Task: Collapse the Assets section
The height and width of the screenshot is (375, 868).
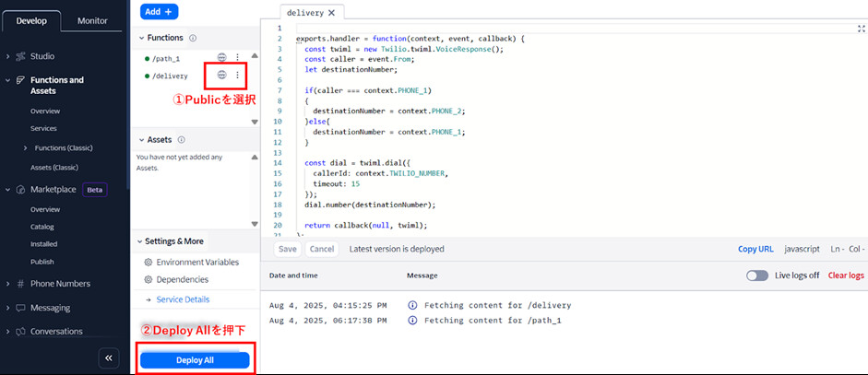Action: (x=140, y=140)
